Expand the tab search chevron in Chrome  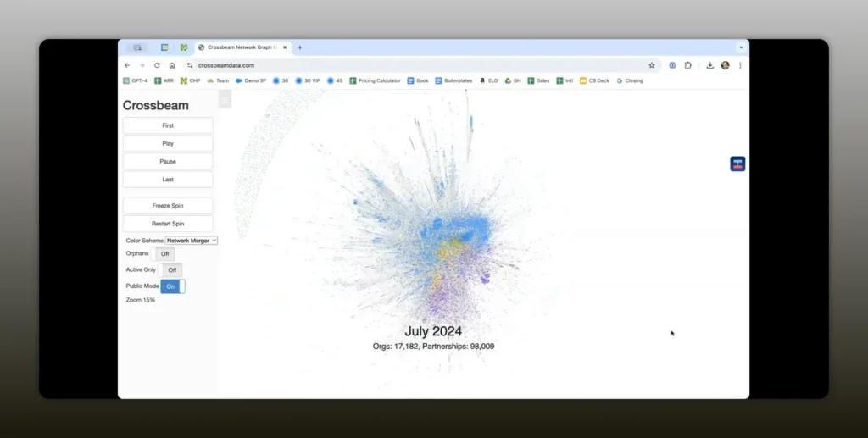740,47
